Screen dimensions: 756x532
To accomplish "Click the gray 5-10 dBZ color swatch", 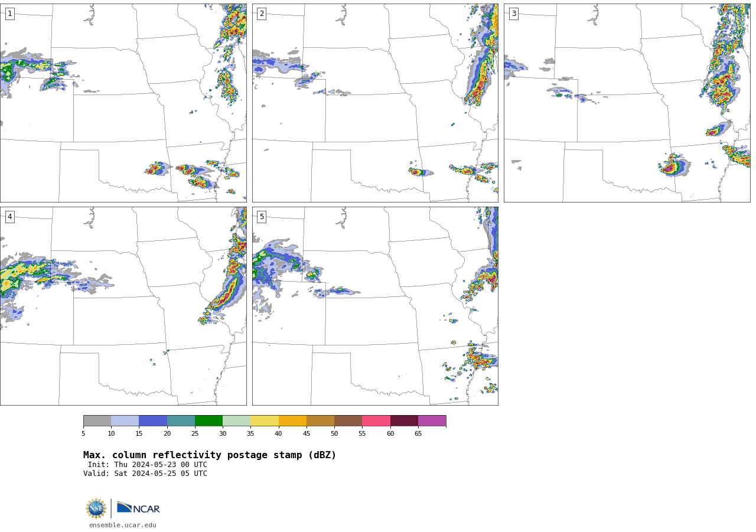I will pyautogui.click(x=97, y=421).
